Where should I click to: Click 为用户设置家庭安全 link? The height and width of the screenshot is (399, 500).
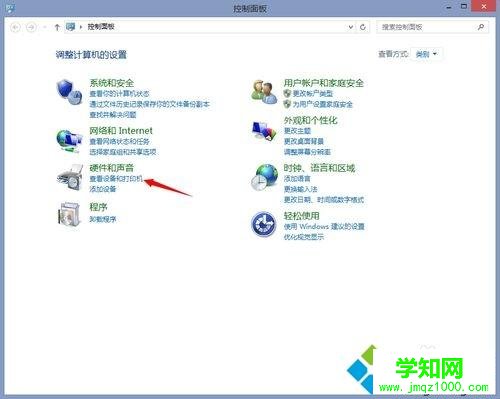[x=323, y=104]
